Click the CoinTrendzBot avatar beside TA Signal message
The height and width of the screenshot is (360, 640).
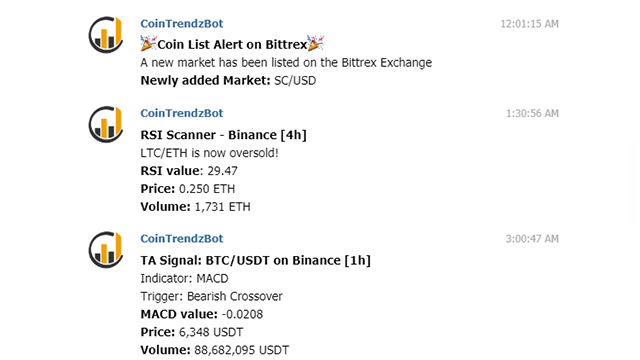pos(106,250)
